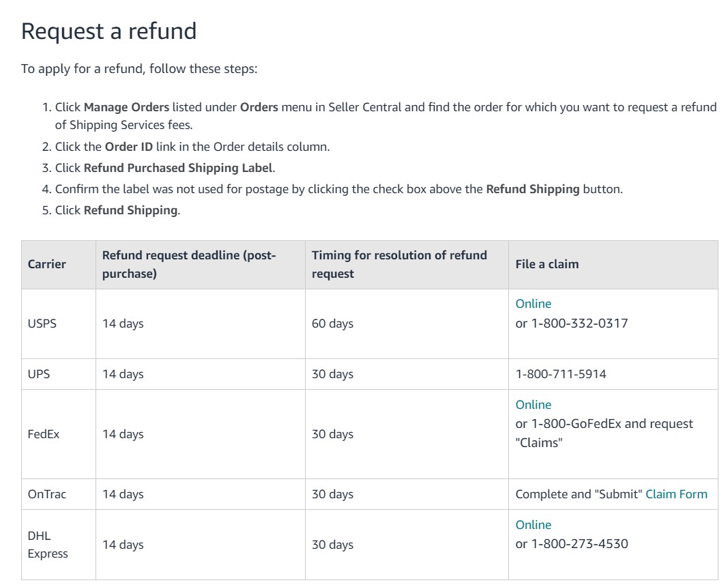728x587 pixels.
Task: Click the USPS phone number 1-800-332-0317
Action: (x=579, y=324)
